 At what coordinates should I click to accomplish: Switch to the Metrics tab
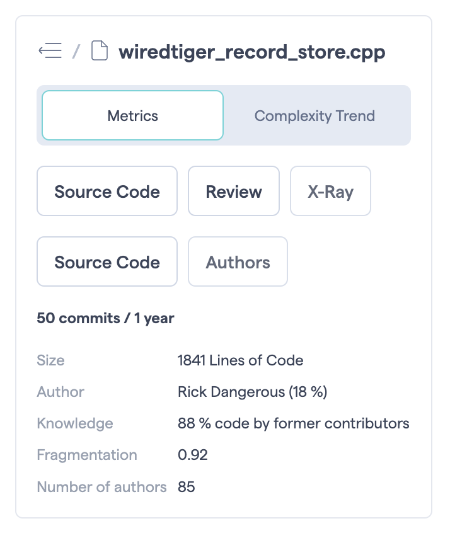coord(133,115)
